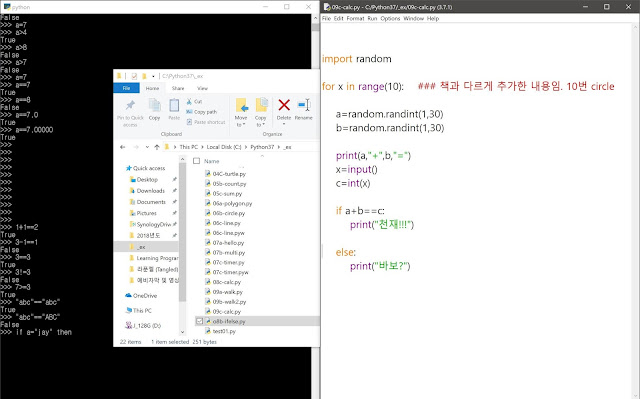Select Python file icon of 04C-turtle.py
This screenshot has height=399, width=640.
[x=208, y=174]
